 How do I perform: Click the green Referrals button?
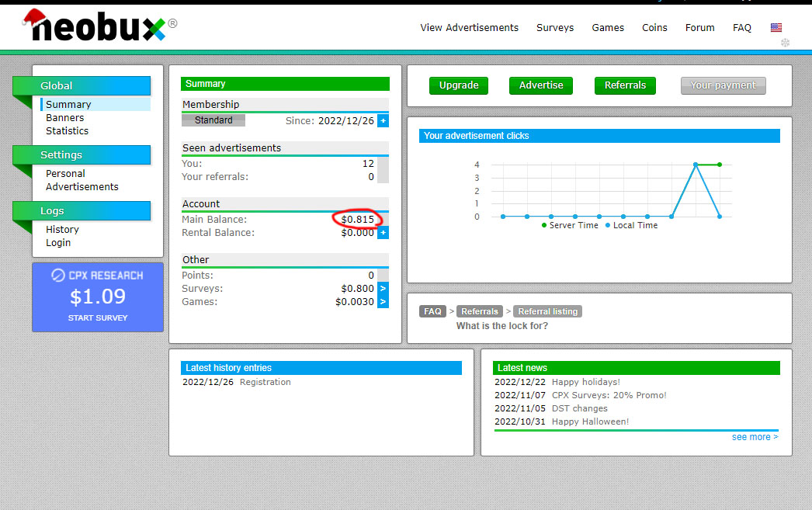[x=625, y=85]
